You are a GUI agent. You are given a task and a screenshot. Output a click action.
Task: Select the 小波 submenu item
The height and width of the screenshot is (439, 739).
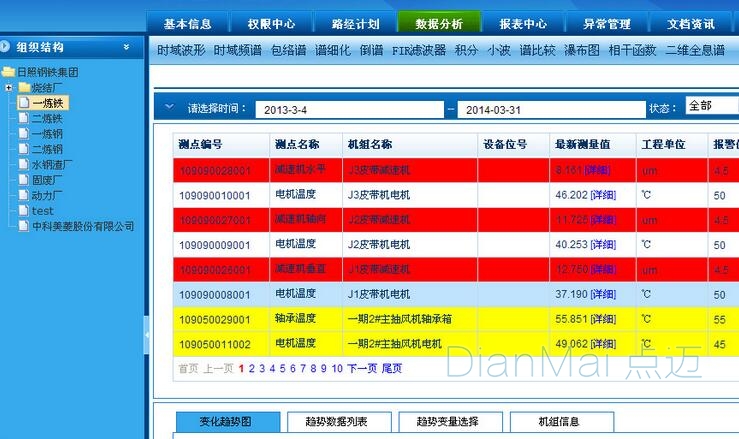pos(499,50)
